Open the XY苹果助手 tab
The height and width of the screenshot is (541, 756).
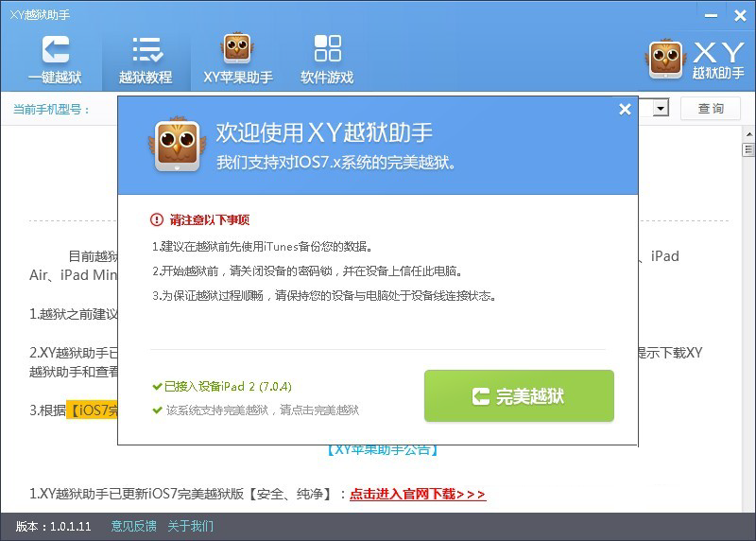pyautogui.click(x=238, y=60)
